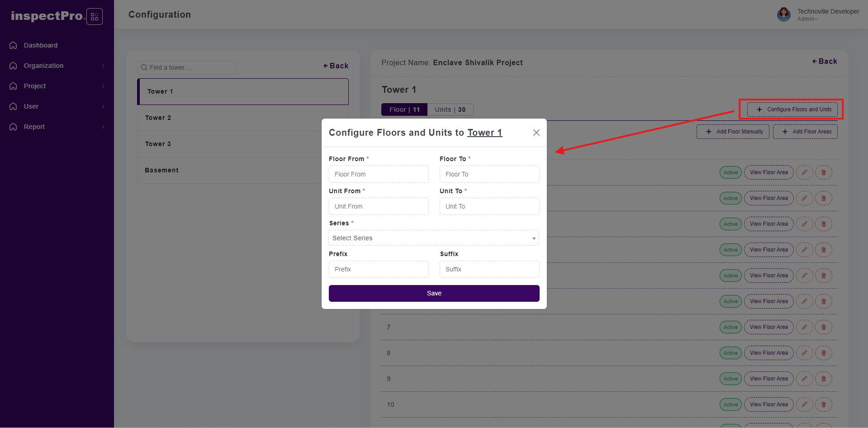Switch to the Units tab
This screenshot has height=428, width=868.
click(450, 109)
